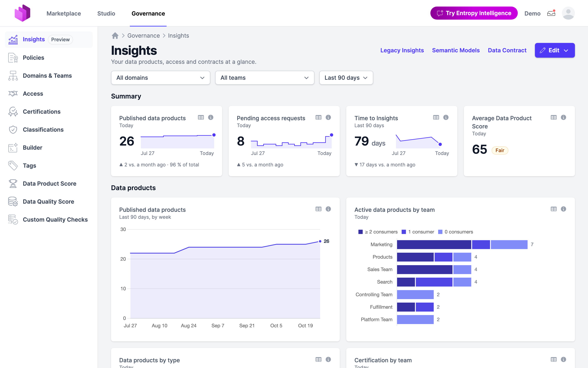Switch to the Studio tab
This screenshot has width=588, height=368.
point(106,13)
